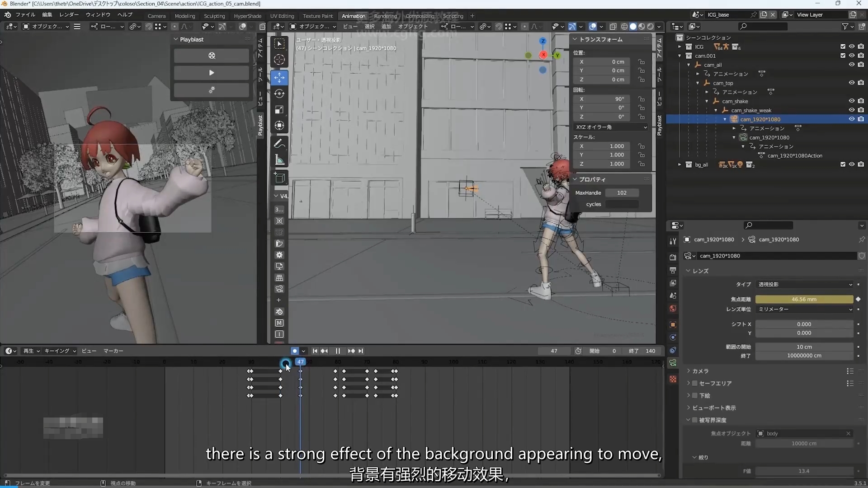Toggle viewport visibility of cam_1920*1080
868x488 pixels.
[x=852, y=119]
